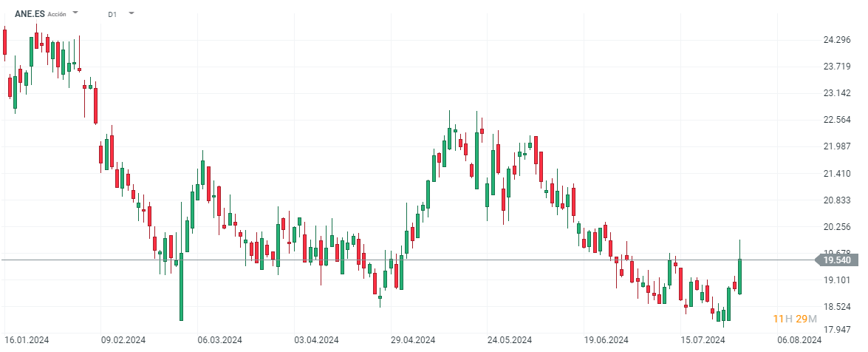
Task: Click the 11H 29M candle countdown timer
Action: (794, 319)
